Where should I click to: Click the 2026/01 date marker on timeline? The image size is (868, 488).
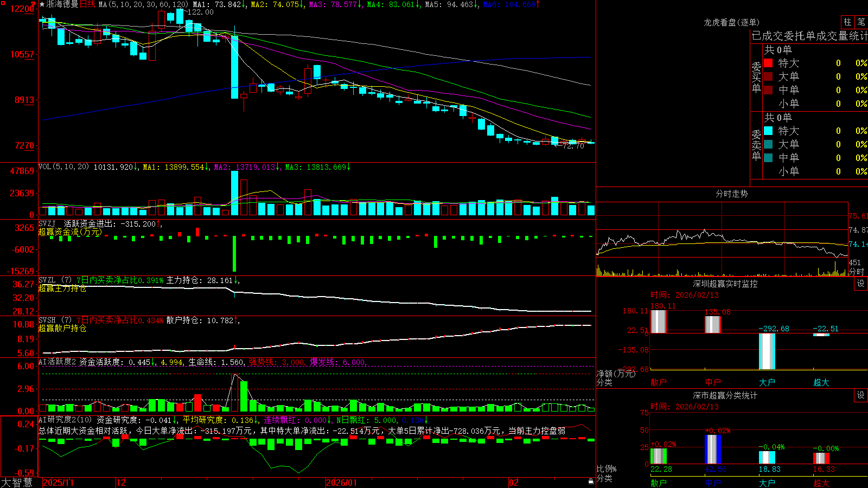pyautogui.click(x=341, y=483)
